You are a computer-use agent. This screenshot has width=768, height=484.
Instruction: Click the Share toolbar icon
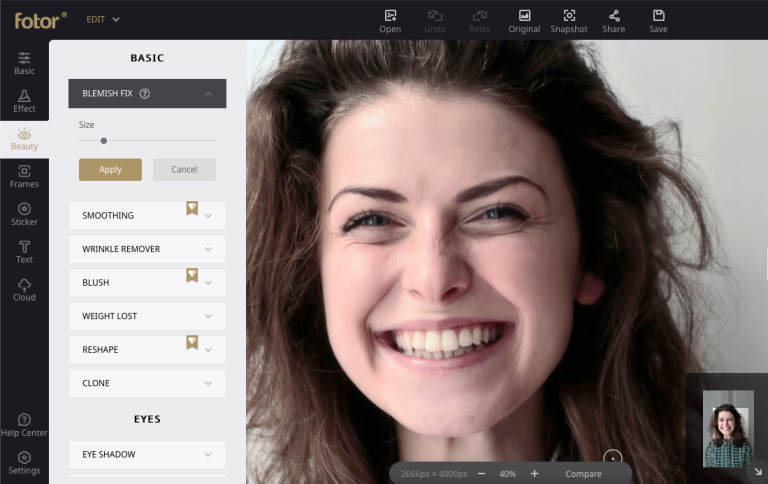pyautogui.click(x=614, y=22)
